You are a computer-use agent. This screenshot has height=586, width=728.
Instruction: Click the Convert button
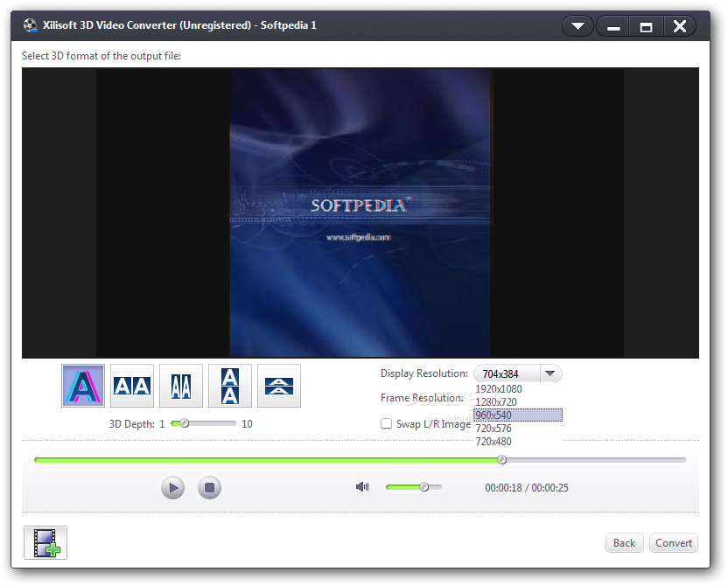[674, 542]
